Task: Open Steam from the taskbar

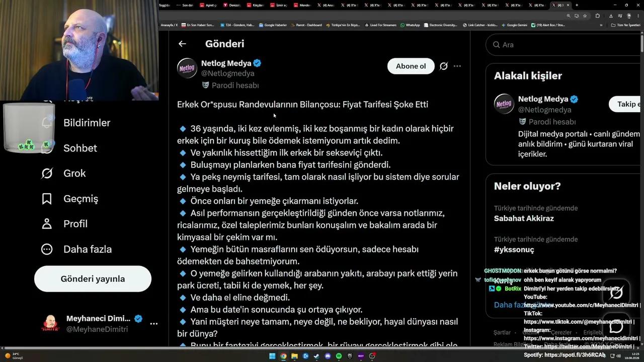Action: [316, 356]
